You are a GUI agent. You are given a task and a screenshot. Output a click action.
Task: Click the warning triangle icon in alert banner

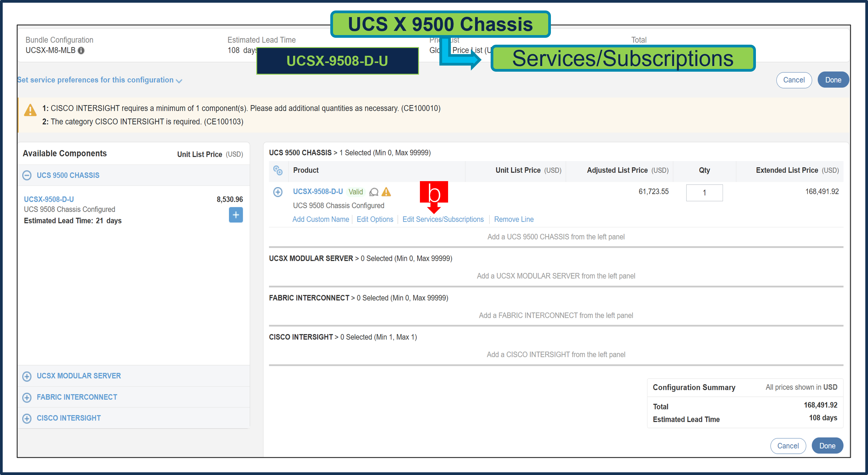30,110
